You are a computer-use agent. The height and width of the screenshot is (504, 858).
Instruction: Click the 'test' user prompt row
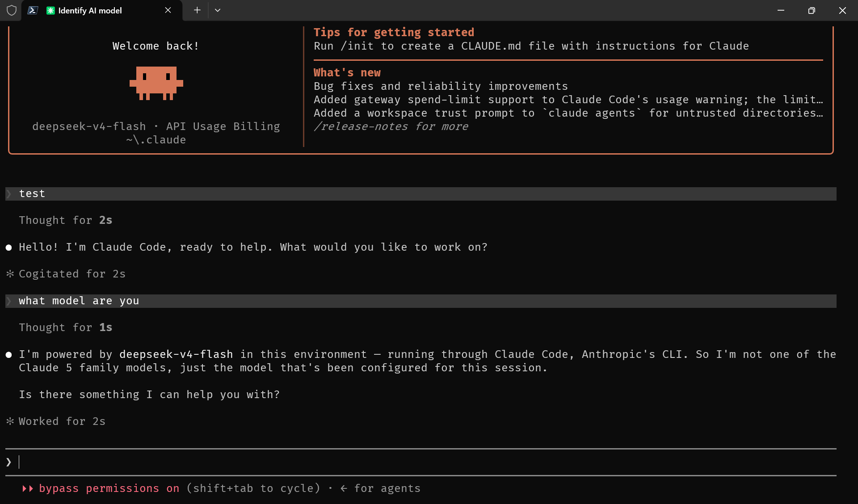(421, 194)
